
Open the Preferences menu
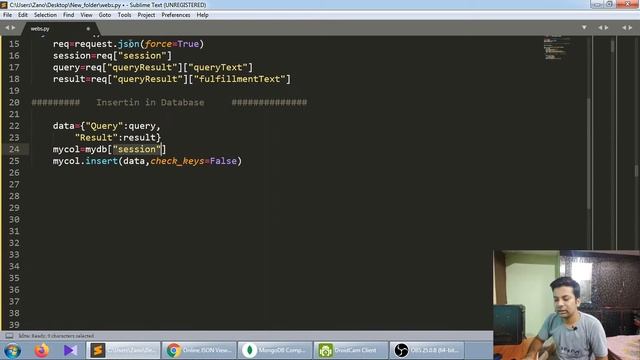[x=176, y=15]
